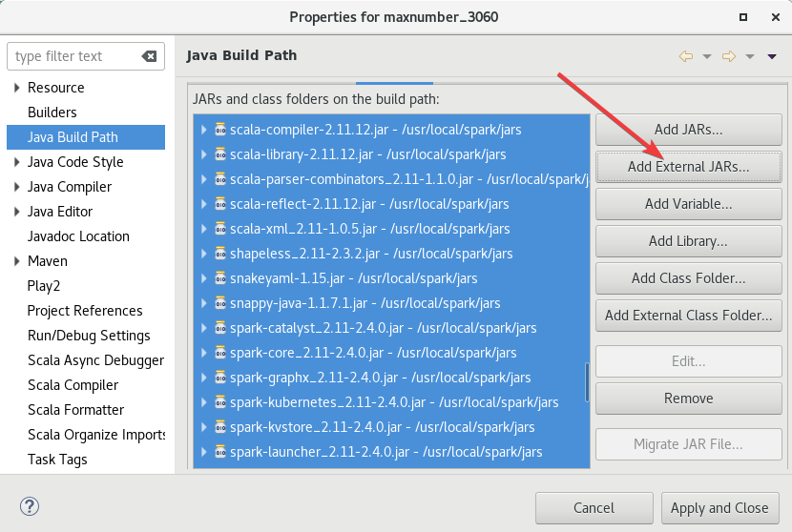Expand the Java Code Style node
Viewport: 792px width, 532px height.
click(16, 161)
